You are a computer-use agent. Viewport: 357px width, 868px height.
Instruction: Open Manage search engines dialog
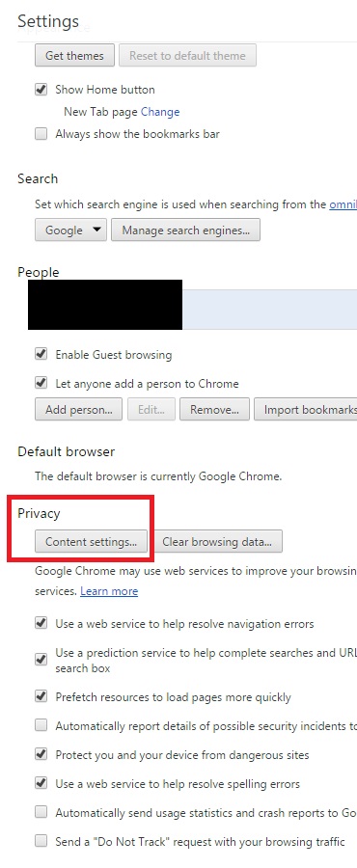pos(185,230)
